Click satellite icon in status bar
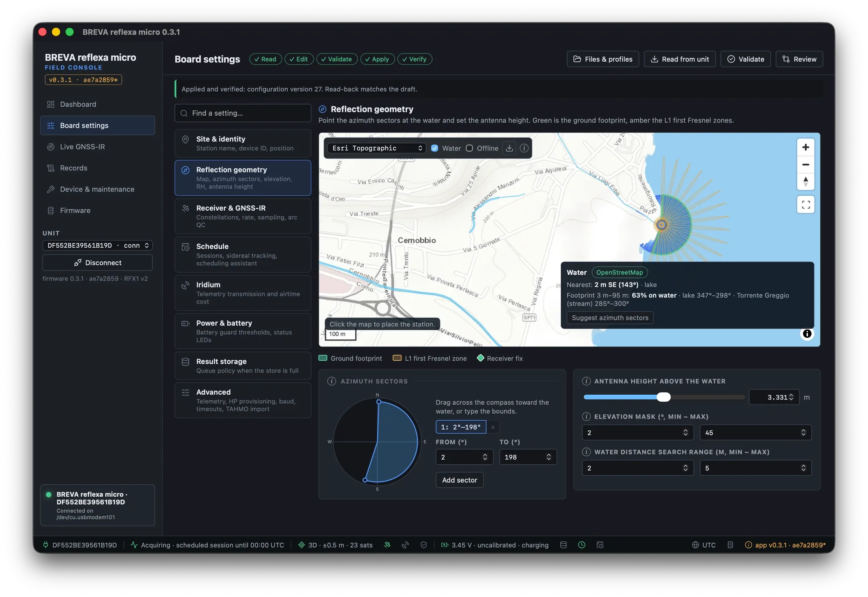The width and height of the screenshot is (868, 597). click(387, 545)
